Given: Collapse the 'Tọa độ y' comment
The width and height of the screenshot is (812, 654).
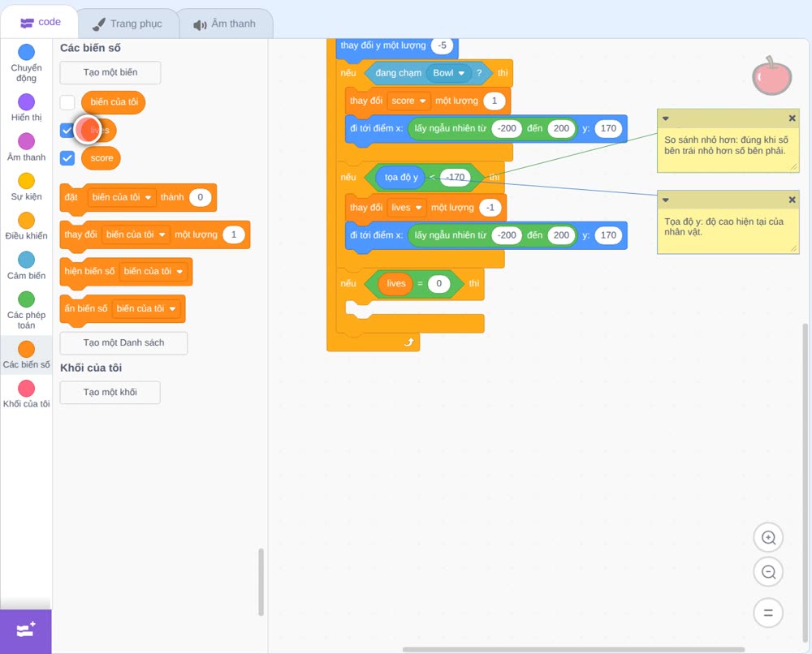Looking at the screenshot, I should click(666, 200).
